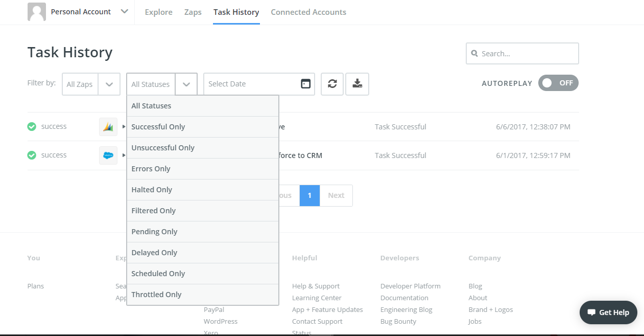
Task: Select Halted Only status
Action: point(203,190)
